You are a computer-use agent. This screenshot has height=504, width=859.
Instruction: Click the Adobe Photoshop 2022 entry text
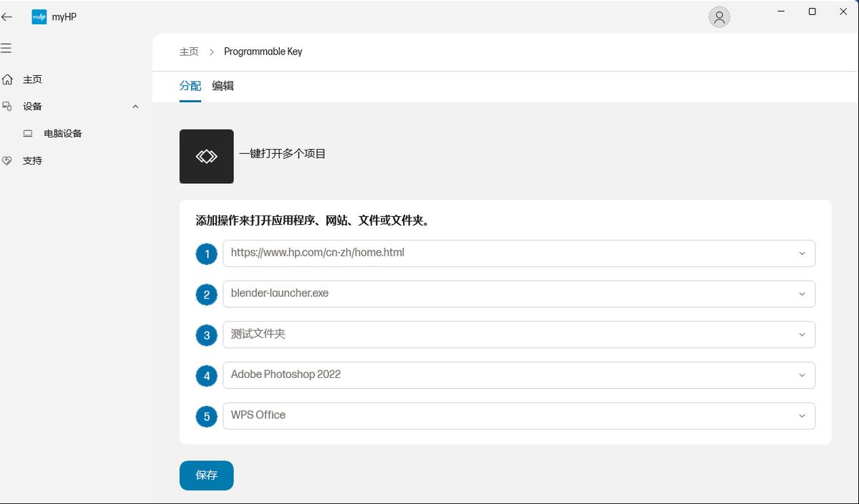pos(286,374)
